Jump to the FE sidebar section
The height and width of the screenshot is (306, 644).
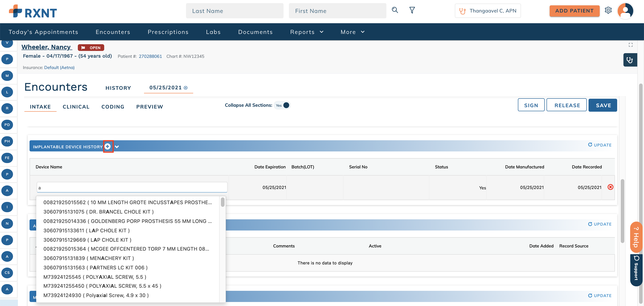click(7, 158)
